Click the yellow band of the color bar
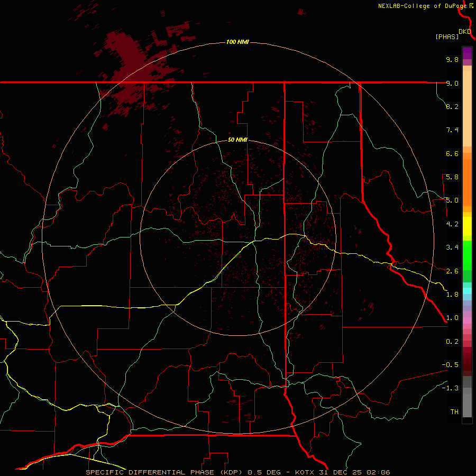Screen dimensions: 476x476 coord(467,226)
